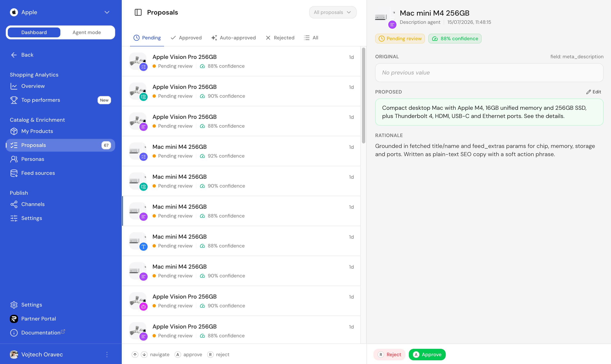Click the Edit pencil icon
611x364 pixels.
click(x=588, y=92)
